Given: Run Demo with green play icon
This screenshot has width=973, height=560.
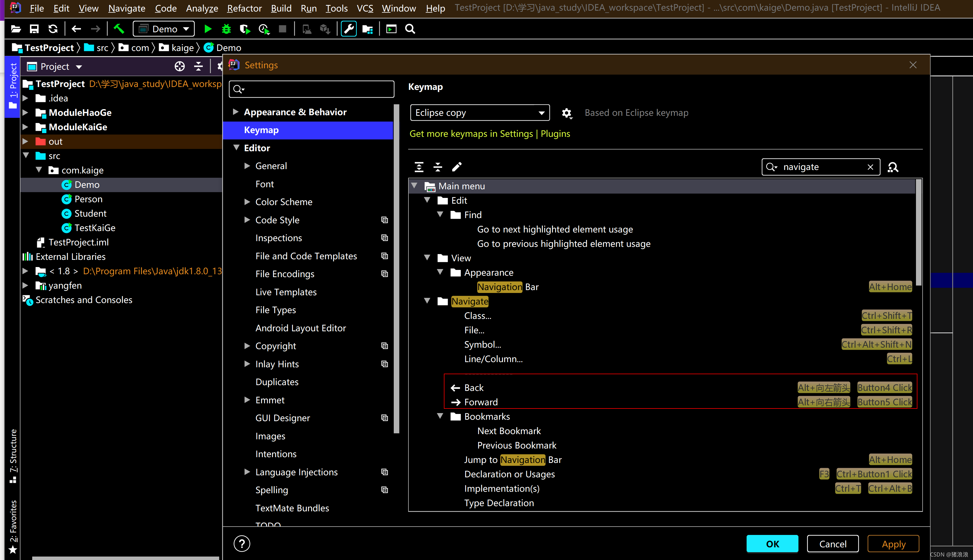Looking at the screenshot, I should (208, 29).
